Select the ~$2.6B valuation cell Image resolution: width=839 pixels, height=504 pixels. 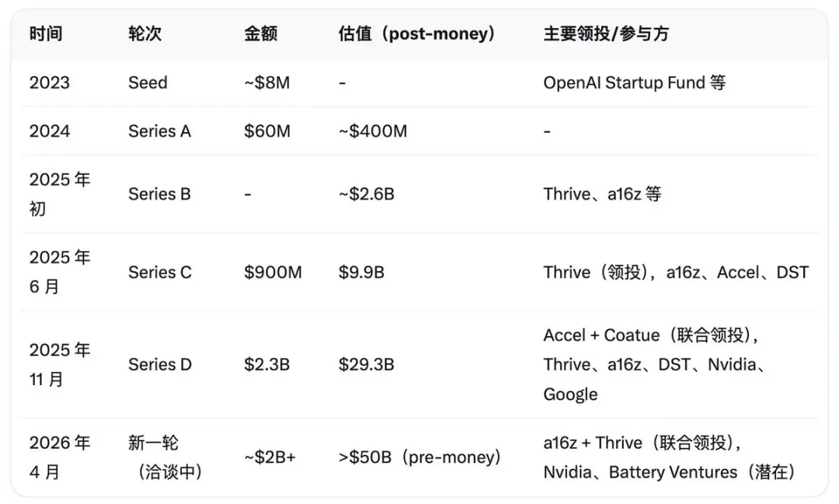tap(366, 193)
